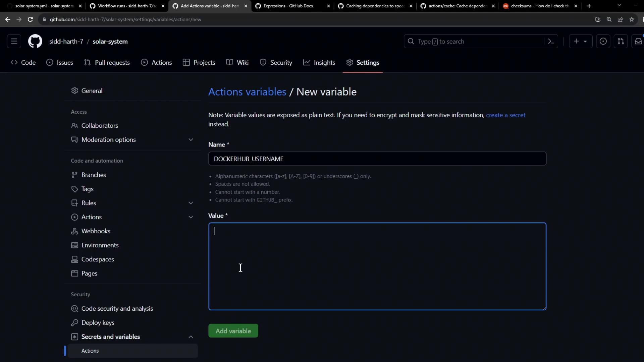Viewport: 644px width, 362px height.
Task: Expand the Rules sidebar section
Action: (191, 203)
